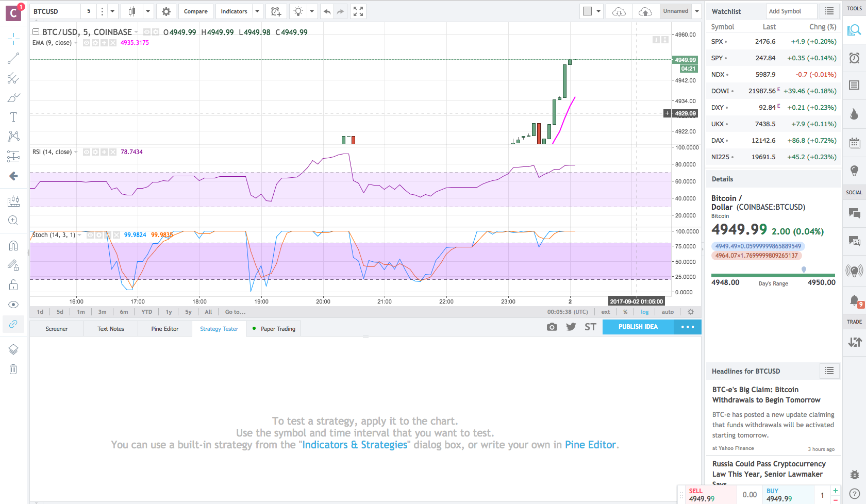Click the camera snapshot icon

pyautogui.click(x=552, y=327)
